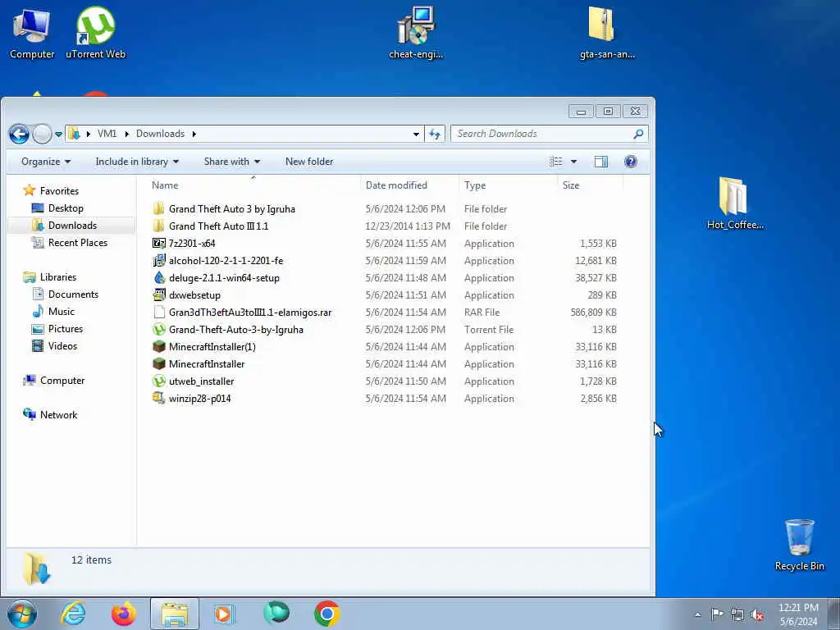Select Desktop under Favorites
The width and height of the screenshot is (840, 630).
(66, 208)
